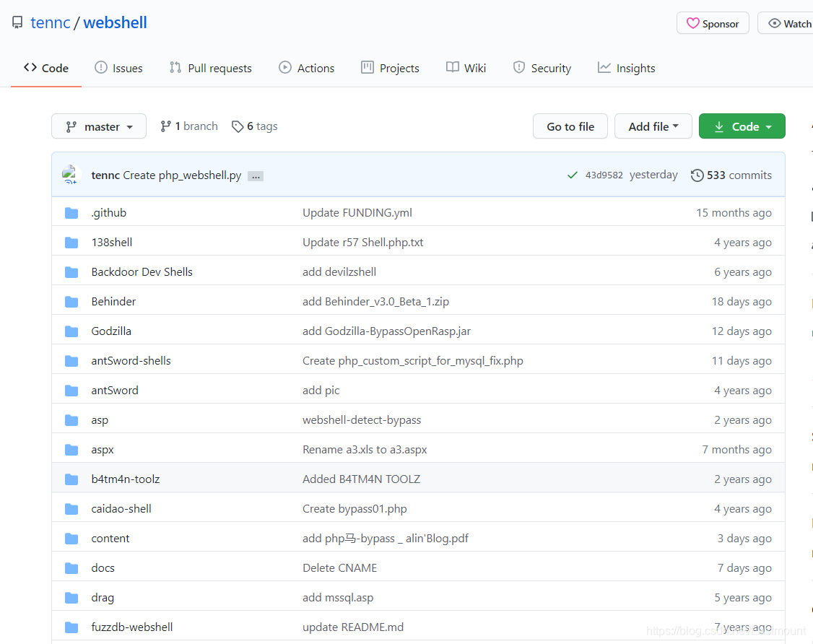
Task: View the 533 commits history
Action: (731, 175)
